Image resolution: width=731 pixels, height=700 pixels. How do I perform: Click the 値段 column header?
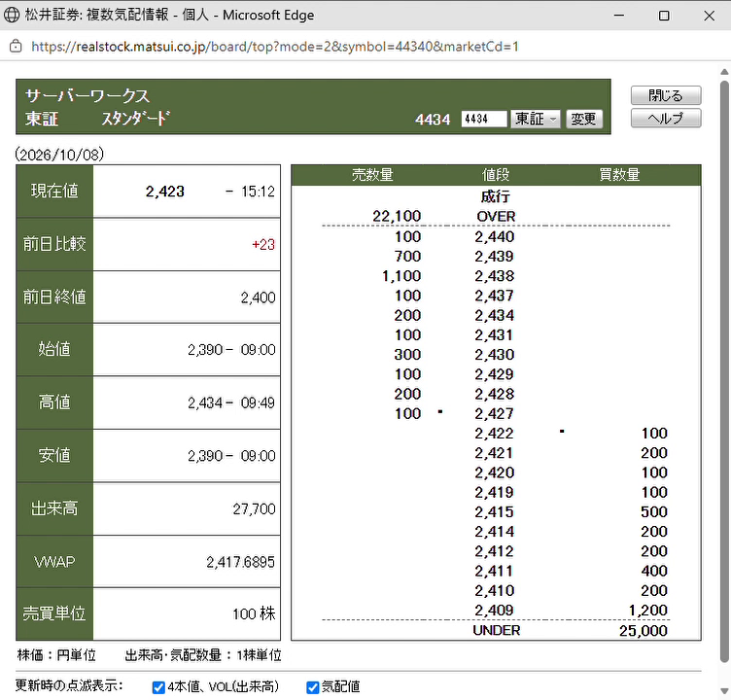[496, 175]
